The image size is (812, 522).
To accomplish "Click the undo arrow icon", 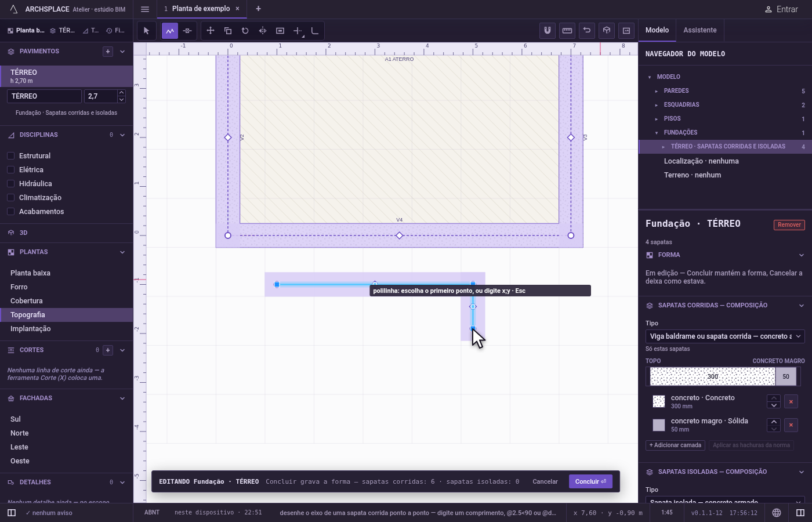I will pyautogui.click(x=587, y=30).
